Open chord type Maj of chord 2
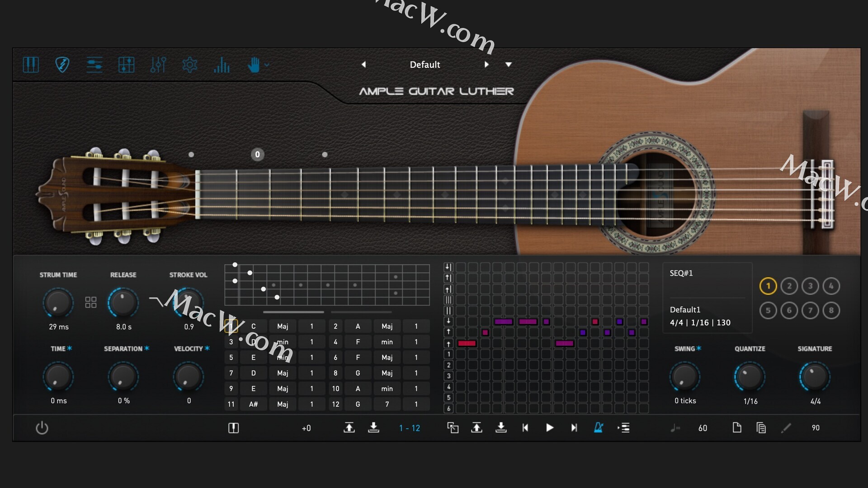 coord(387,326)
